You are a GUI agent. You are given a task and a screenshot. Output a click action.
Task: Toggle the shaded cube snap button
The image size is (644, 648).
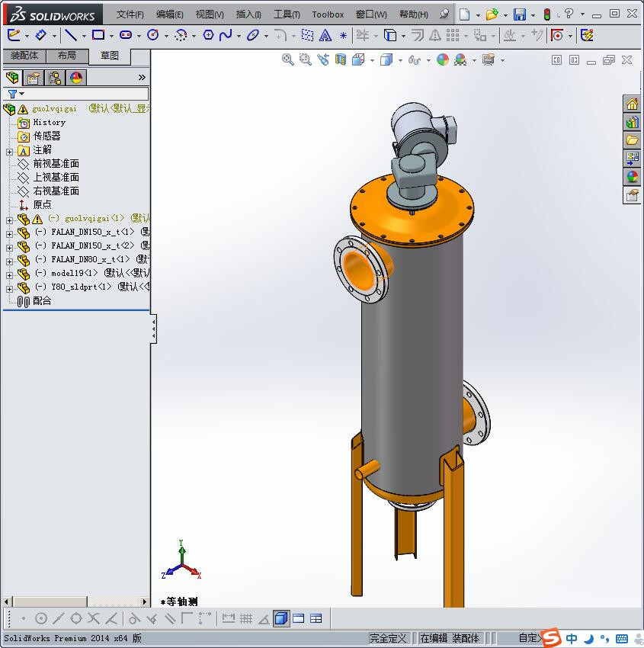(281, 618)
